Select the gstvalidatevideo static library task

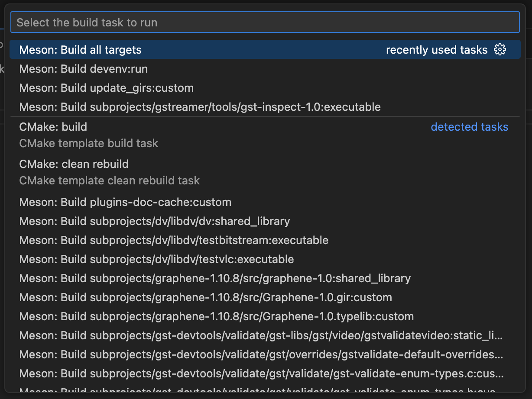click(261, 335)
